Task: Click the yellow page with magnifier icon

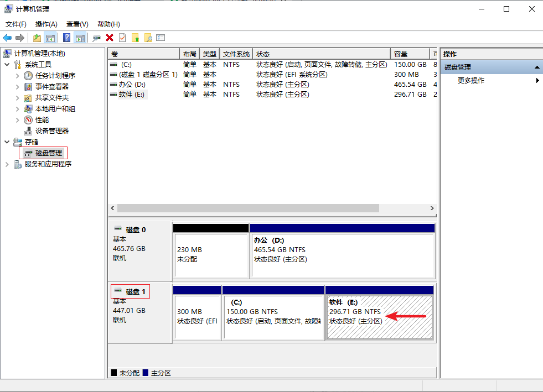Action: click(x=148, y=38)
